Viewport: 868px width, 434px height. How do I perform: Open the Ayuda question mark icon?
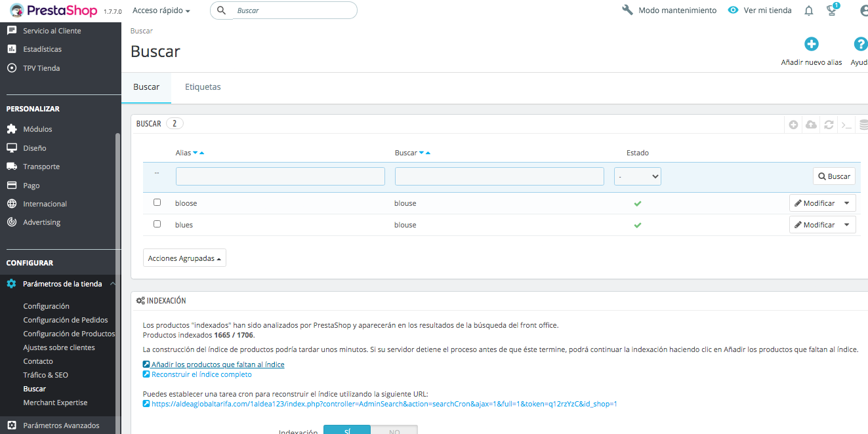pos(861,44)
